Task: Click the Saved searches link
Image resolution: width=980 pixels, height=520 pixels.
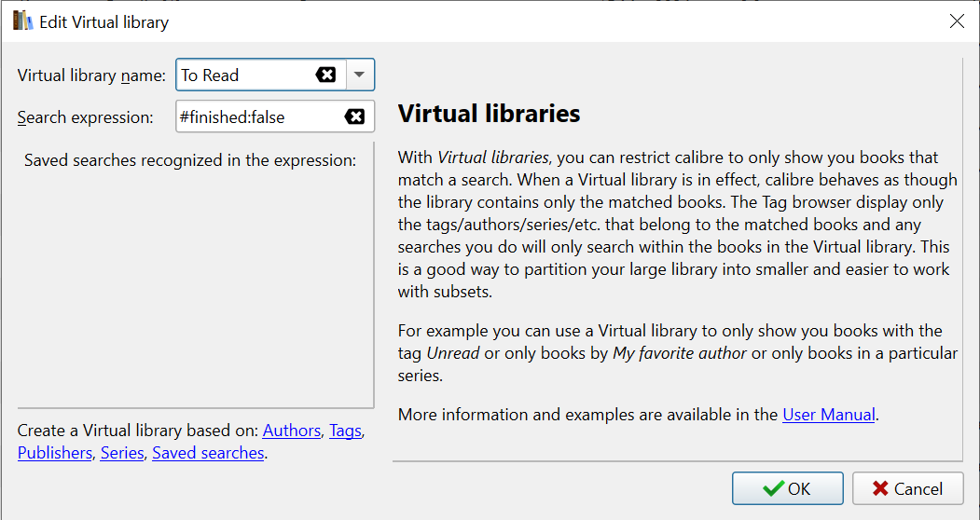Action: pos(208,453)
